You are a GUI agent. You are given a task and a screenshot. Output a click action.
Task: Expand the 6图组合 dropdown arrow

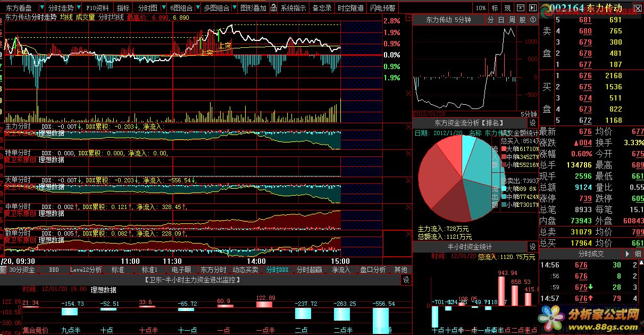coord(198,8)
